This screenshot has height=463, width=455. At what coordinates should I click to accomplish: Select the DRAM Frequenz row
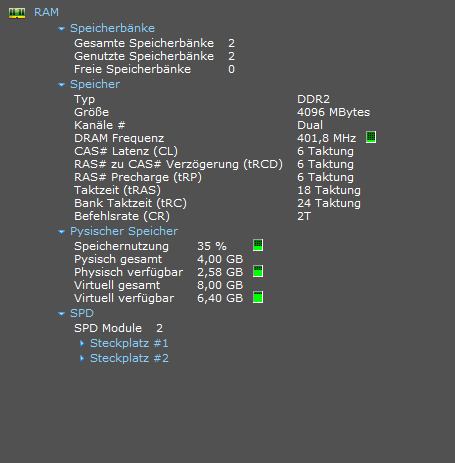(x=225, y=138)
